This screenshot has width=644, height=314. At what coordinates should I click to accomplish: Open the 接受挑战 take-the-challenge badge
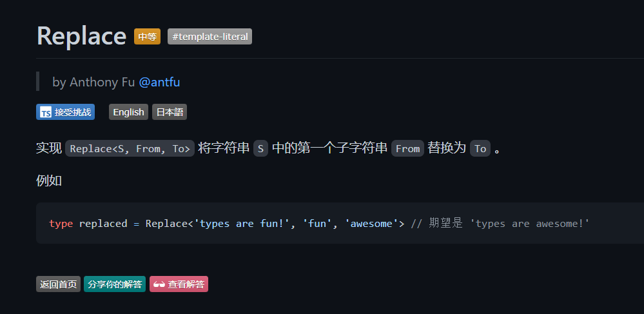65,112
